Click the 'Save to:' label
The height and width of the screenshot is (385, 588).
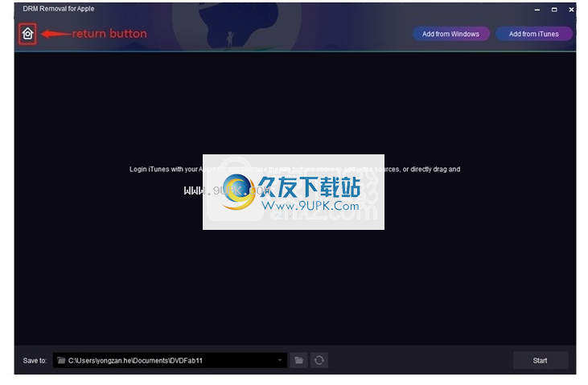(x=35, y=361)
